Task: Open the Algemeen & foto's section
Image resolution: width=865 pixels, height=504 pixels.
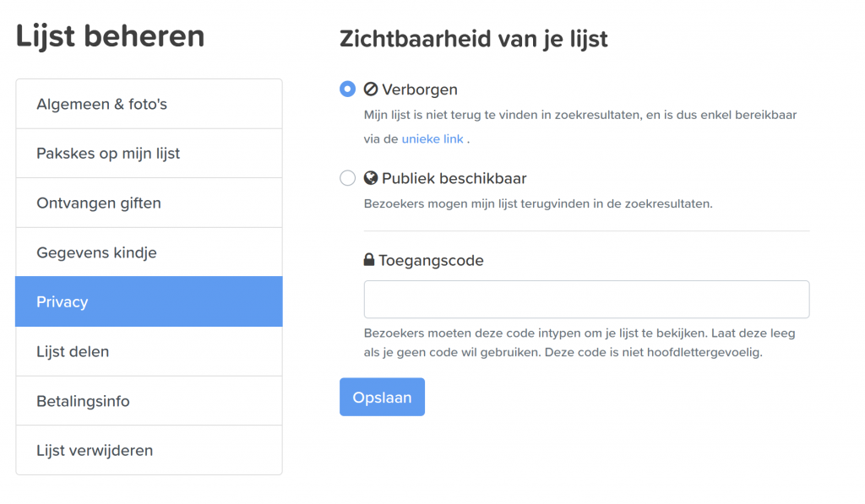Action: coord(149,104)
